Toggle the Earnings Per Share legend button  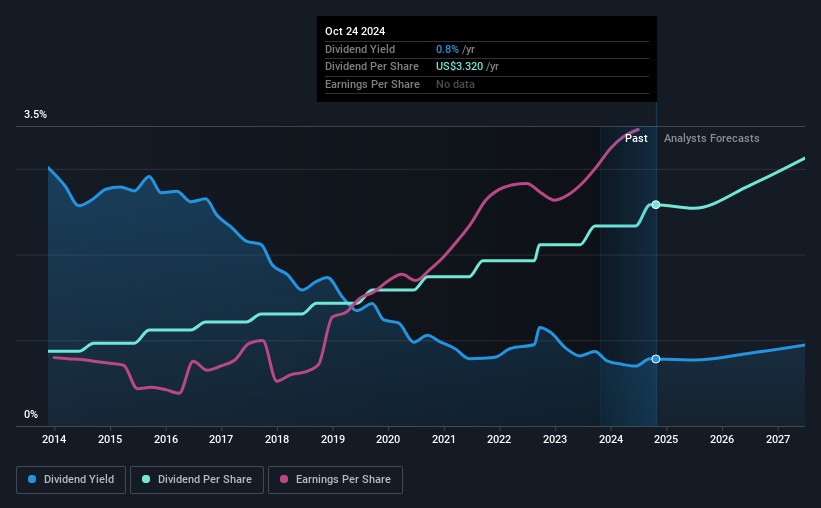click(x=335, y=480)
